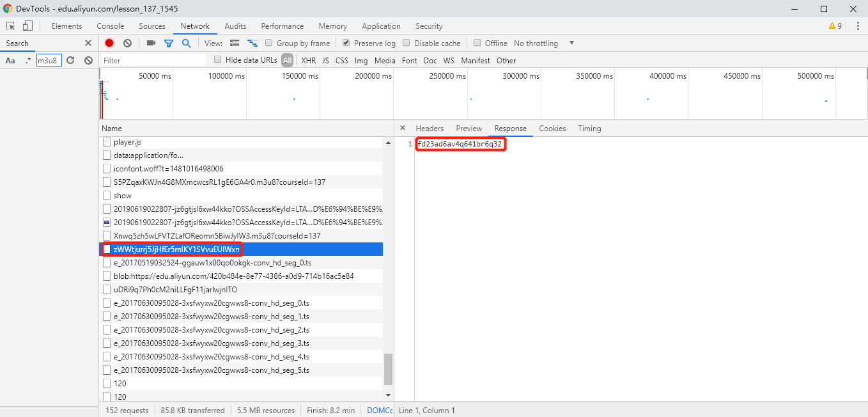Close the request details pane
The width and height of the screenshot is (868, 417).
pos(403,128)
